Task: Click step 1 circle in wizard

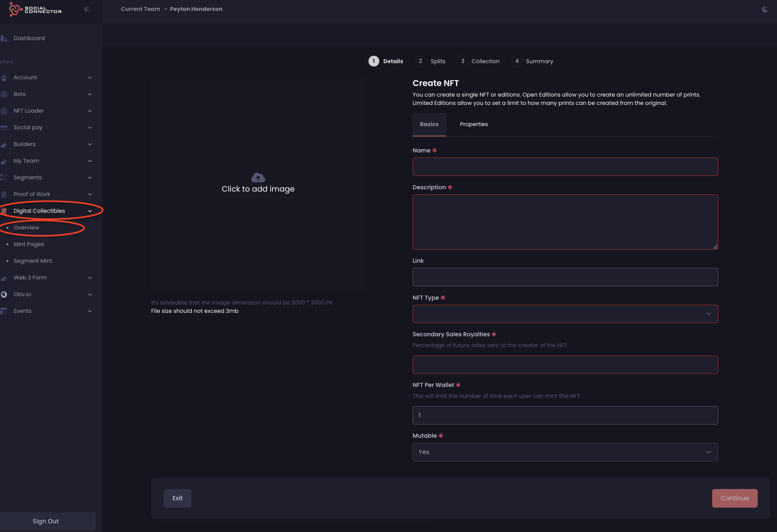Action: 374,61
